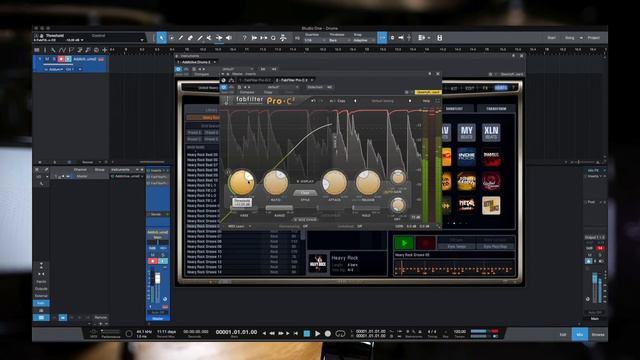The width and height of the screenshot is (640, 360).
Task: Click the transport Rewind button
Action: (272, 333)
